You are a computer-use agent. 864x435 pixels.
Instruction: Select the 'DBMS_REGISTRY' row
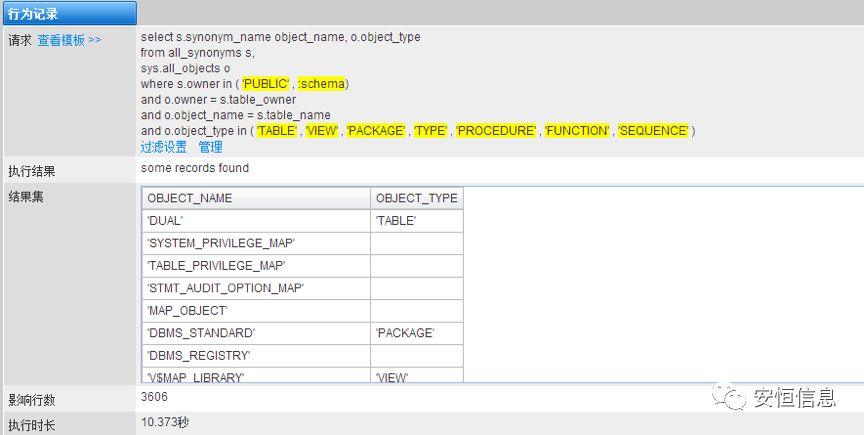click(x=303, y=356)
